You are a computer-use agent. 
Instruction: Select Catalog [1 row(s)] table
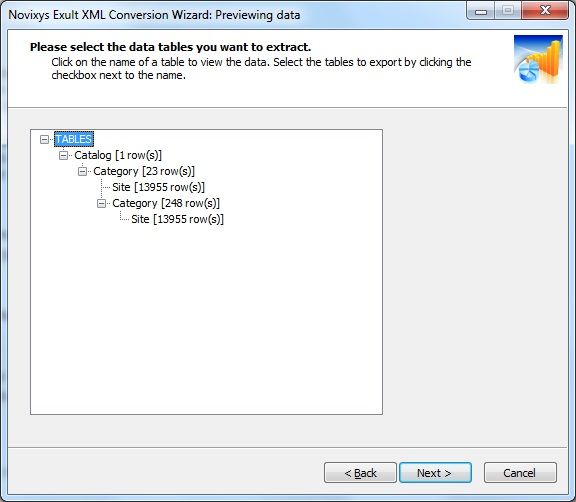point(118,155)
